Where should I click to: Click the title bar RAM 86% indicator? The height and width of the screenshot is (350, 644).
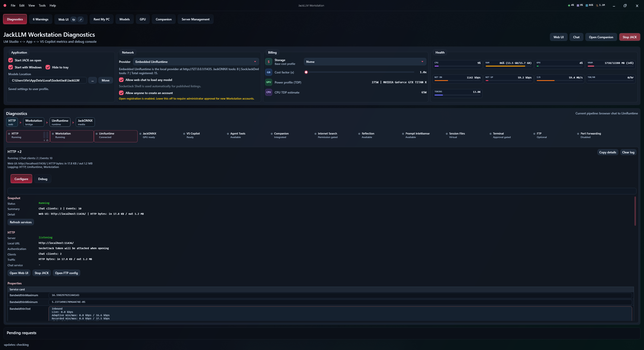click(589, 5)
